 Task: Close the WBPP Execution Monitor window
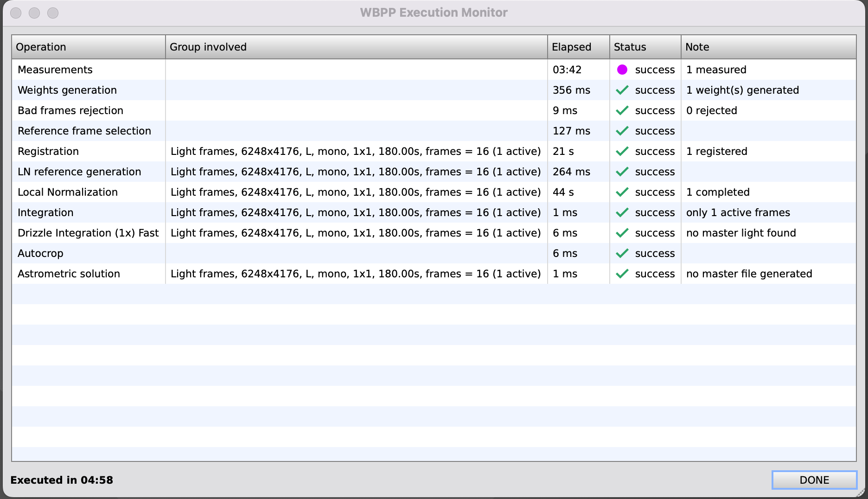pos(16,13)
